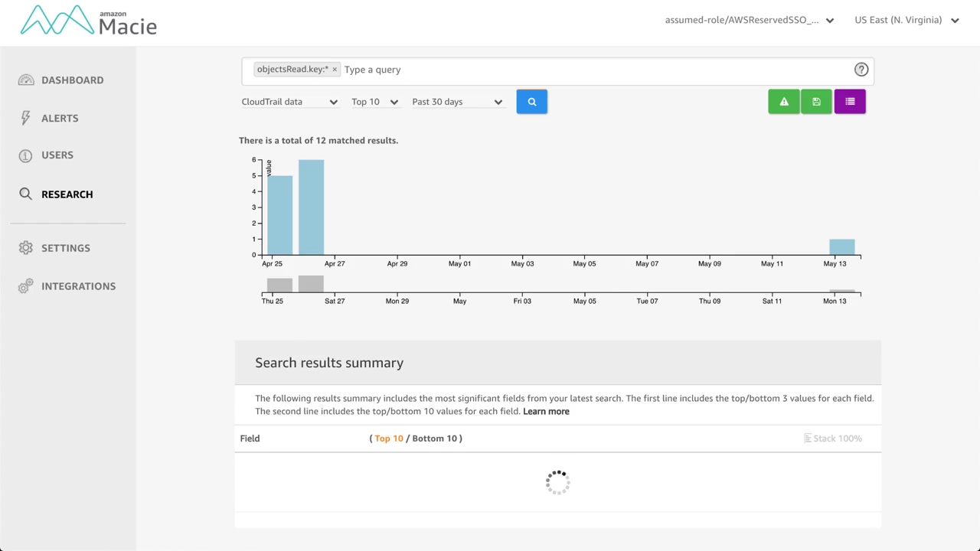Switch summary to Bottom 10
The width and height of the screenshot is (980, 551).
(434, 439)
